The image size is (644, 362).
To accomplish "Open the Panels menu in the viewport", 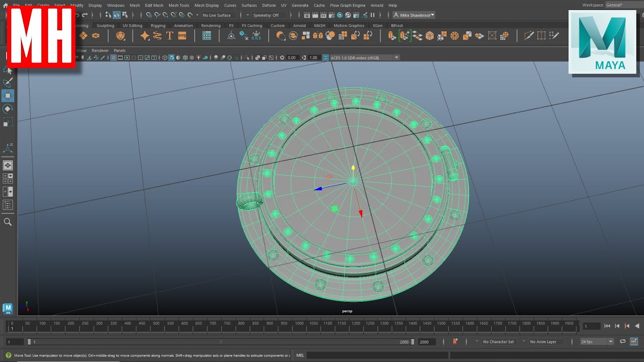I will pyautogui.click(x=119, y=51).
